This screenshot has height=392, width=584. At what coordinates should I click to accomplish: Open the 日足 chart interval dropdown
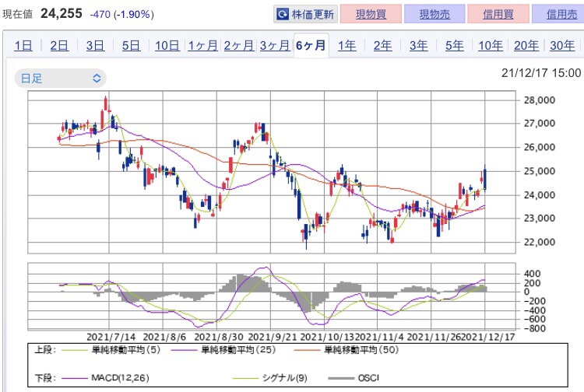coord(60,79)
